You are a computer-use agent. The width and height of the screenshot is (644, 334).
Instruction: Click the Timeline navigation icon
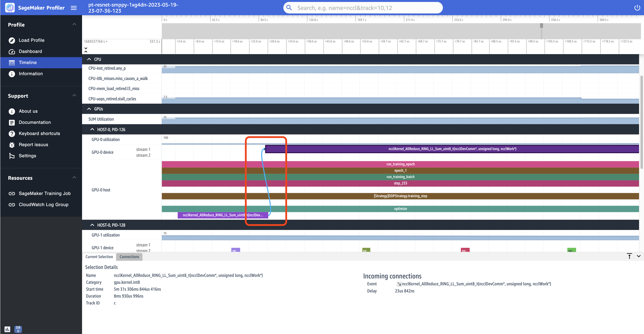click(12, 62)
